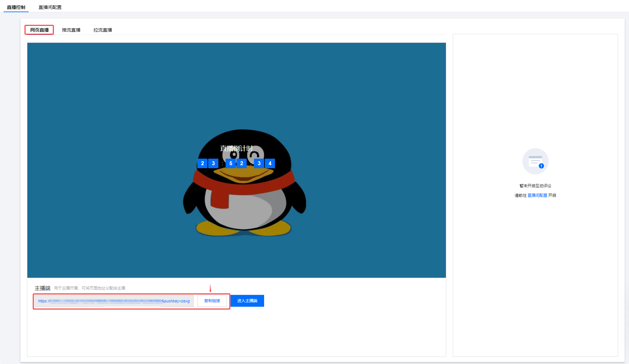Select the 网页直播 tab
This screenshot has height=364, width=629.
pyautogui.click(x=39, y=30)
